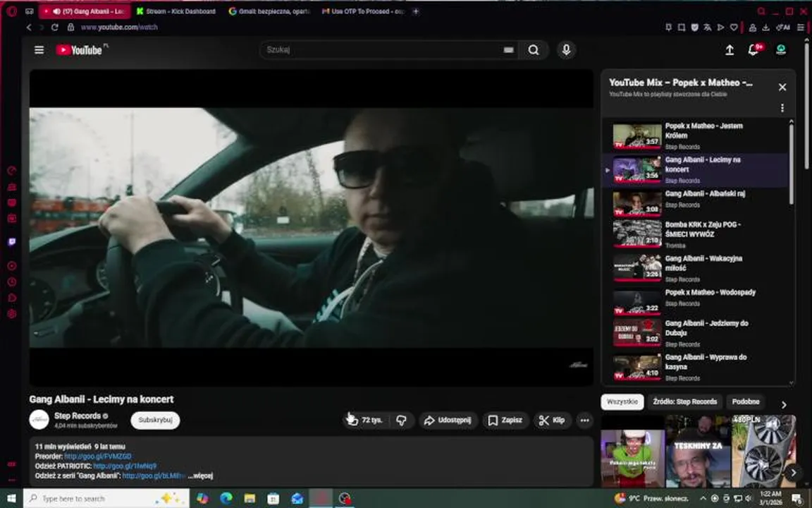This screenshot has height=508, width=812.
Task: Share video using Udostępnij button
Action: 448,420
